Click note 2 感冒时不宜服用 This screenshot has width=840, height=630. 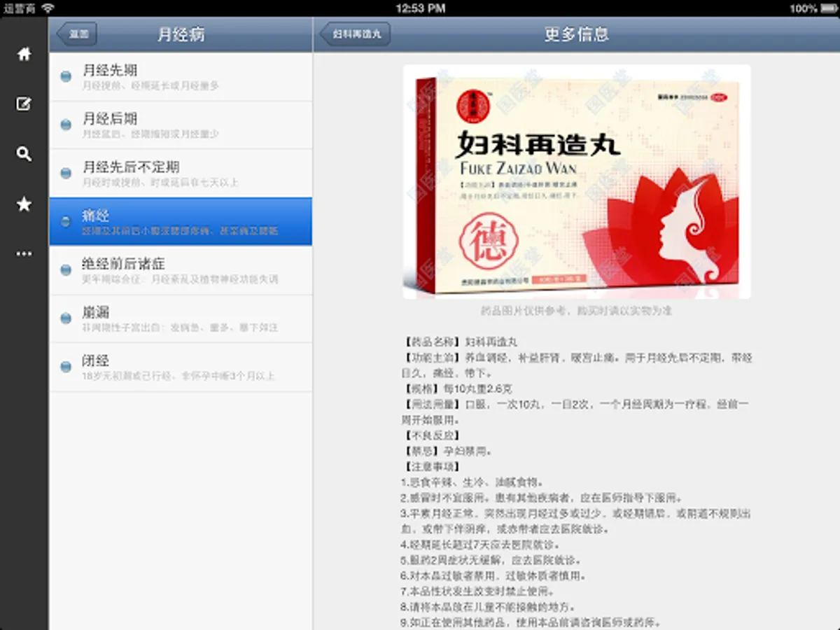[x=542, y=498]
